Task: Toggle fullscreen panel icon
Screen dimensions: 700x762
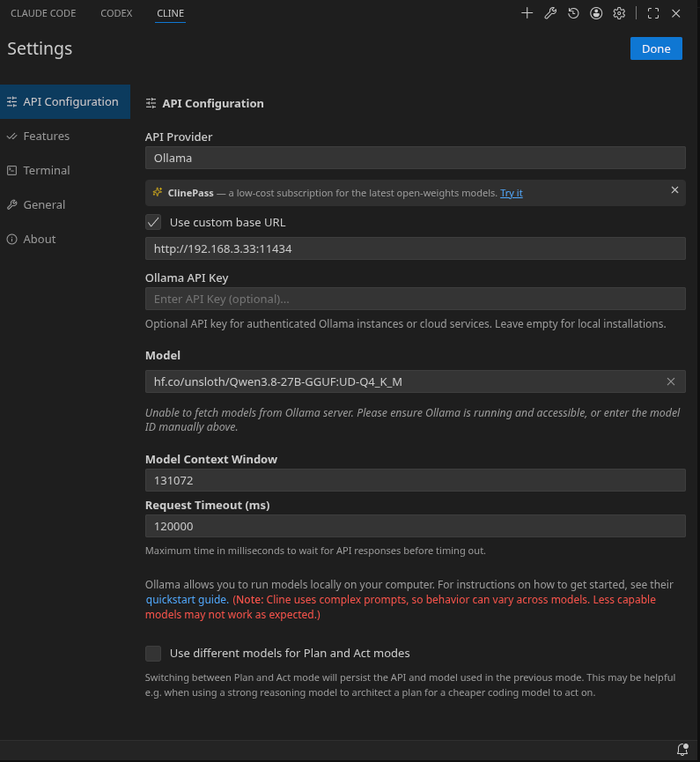Action: 653,13
